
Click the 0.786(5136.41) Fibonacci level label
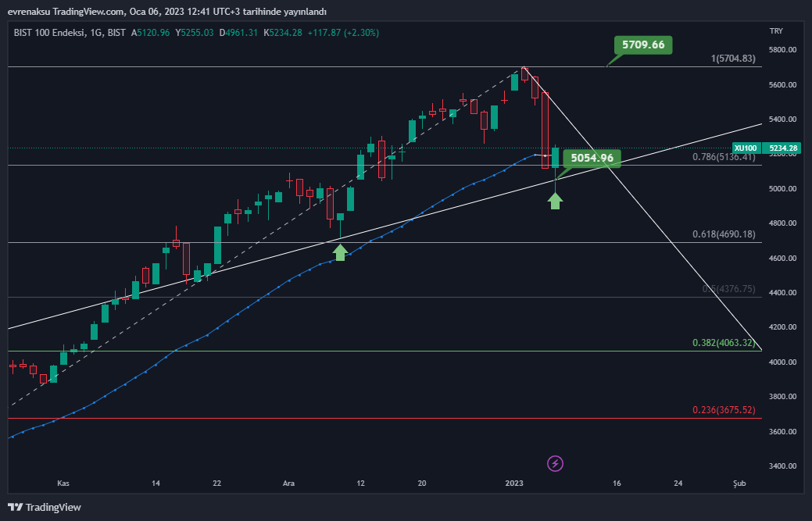(x=724, y=157)
